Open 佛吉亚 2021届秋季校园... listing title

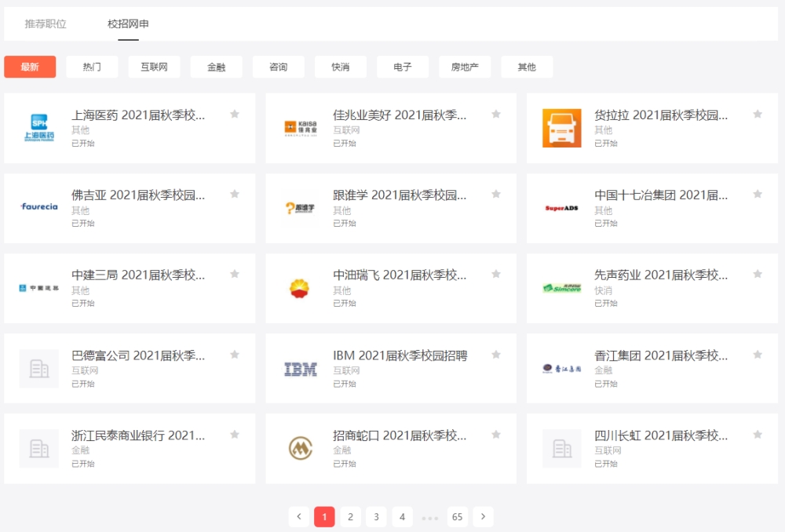click(138, 195)
